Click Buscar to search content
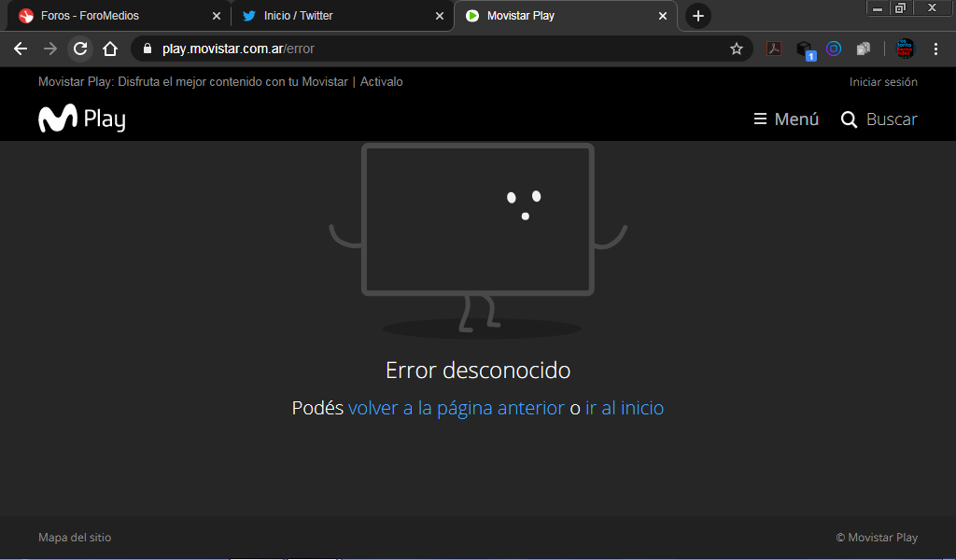Image resolution: width=956 pixels, height=560 pixels. click(879, 119)
